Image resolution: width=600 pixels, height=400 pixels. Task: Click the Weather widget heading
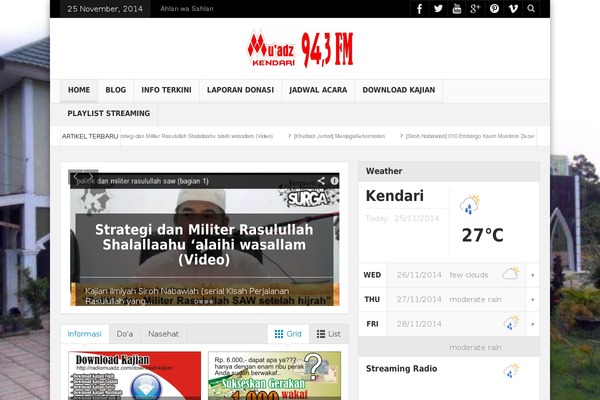[x=384, y=171]
